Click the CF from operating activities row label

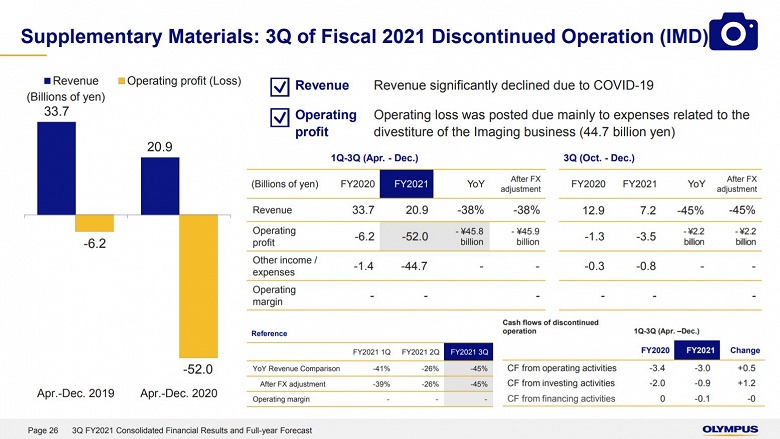[562, 368]
